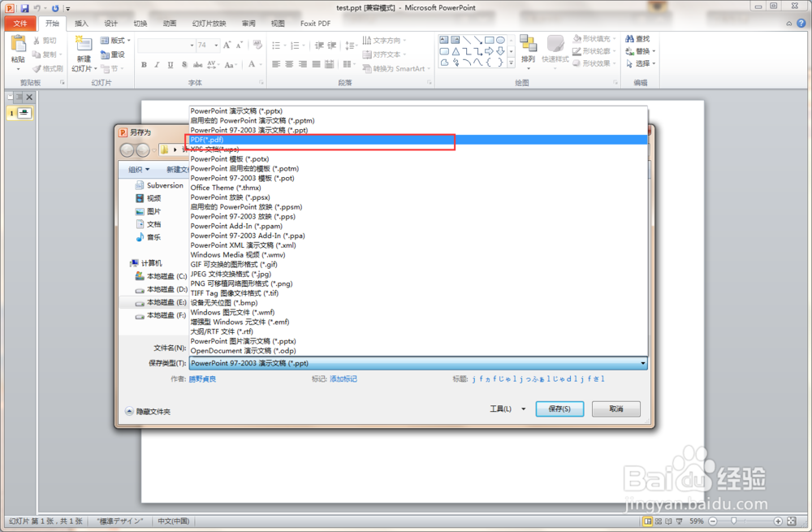Toggle strikethrough formatting
812x532 pixels.
(x=197, y=65)
